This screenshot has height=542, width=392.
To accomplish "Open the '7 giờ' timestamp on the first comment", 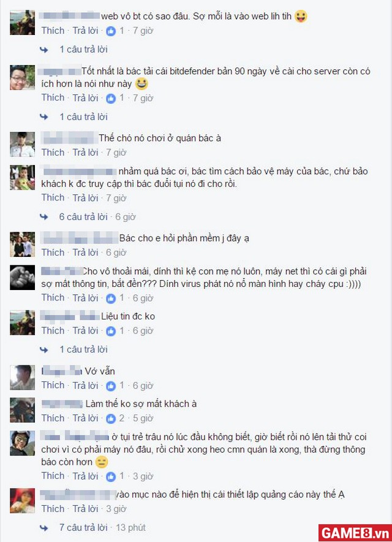I will [x=143, y=31].
